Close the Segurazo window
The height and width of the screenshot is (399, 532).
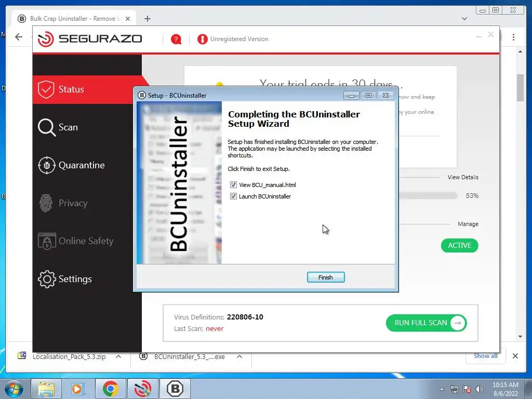point(491,34)
